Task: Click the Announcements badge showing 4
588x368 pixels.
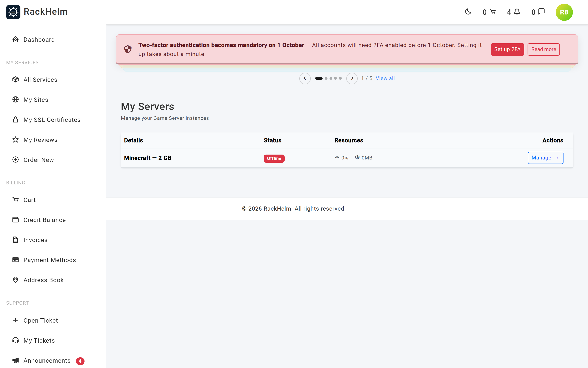Action: (80, 361)
